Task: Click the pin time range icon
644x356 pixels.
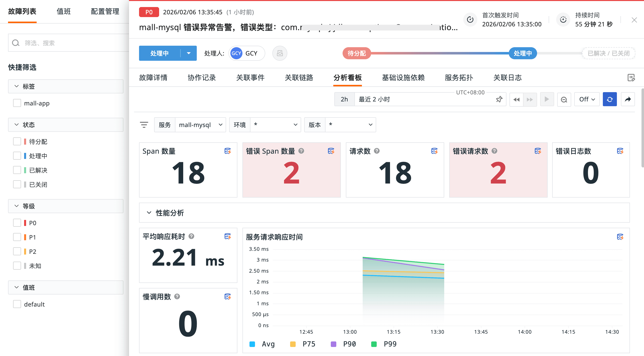Action: point(499,99)
